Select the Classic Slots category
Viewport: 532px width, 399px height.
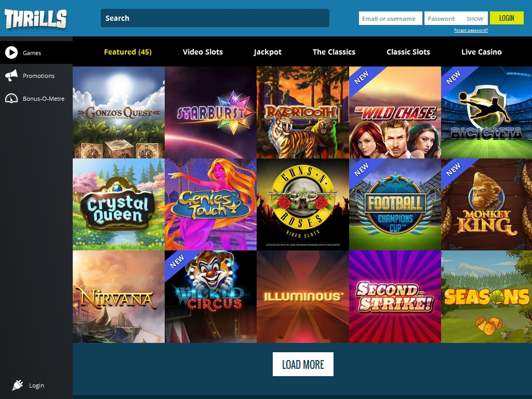point(408,52)
